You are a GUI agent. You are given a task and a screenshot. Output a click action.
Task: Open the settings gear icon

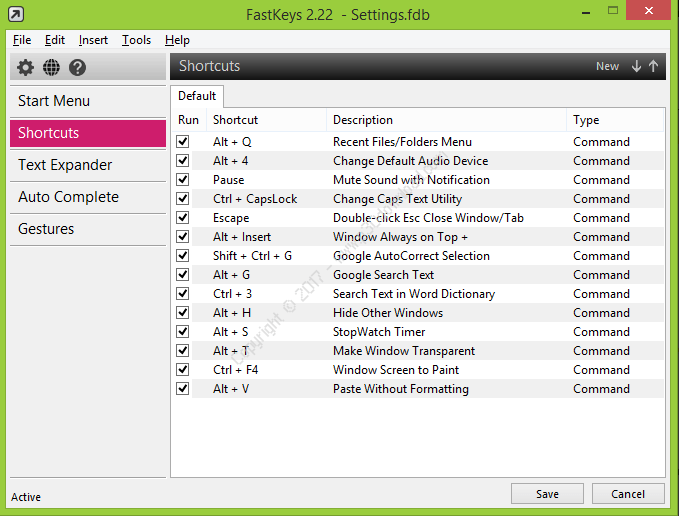pos(25,68)
